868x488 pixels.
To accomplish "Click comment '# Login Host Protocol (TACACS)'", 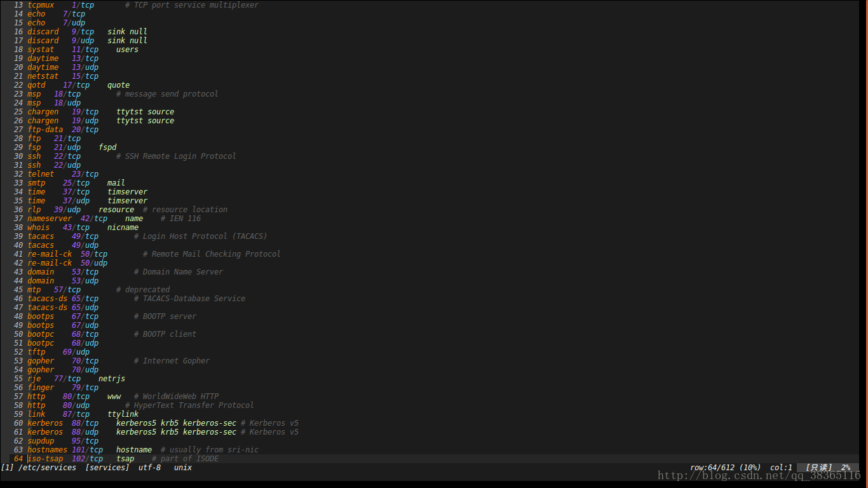I will point(201,236).
